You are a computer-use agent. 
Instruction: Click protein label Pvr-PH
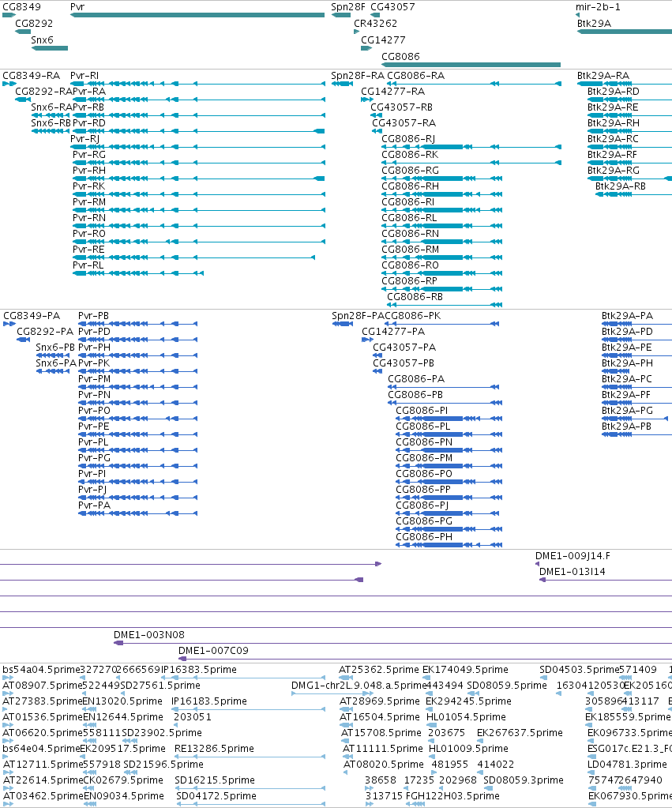point(94,348)
